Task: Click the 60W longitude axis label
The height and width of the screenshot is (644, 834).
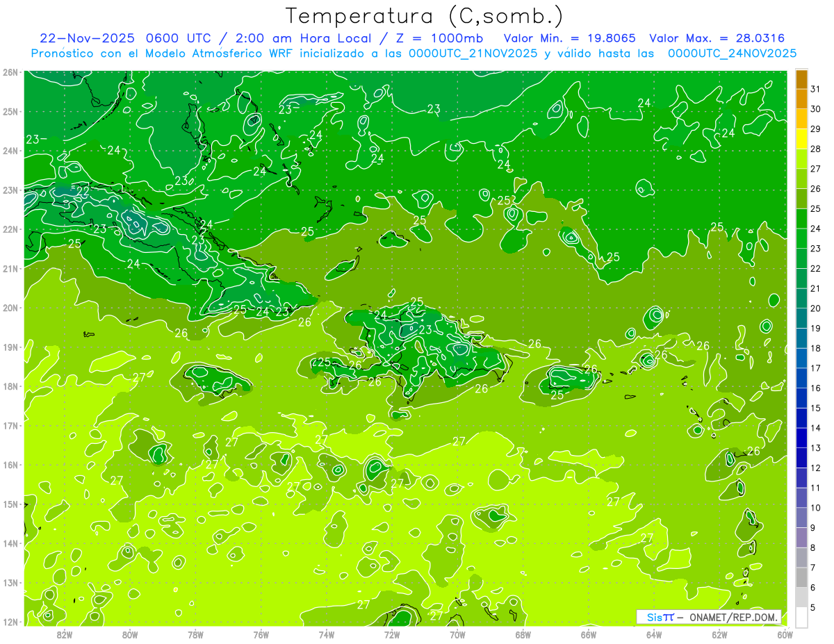Action: point(785,634)
